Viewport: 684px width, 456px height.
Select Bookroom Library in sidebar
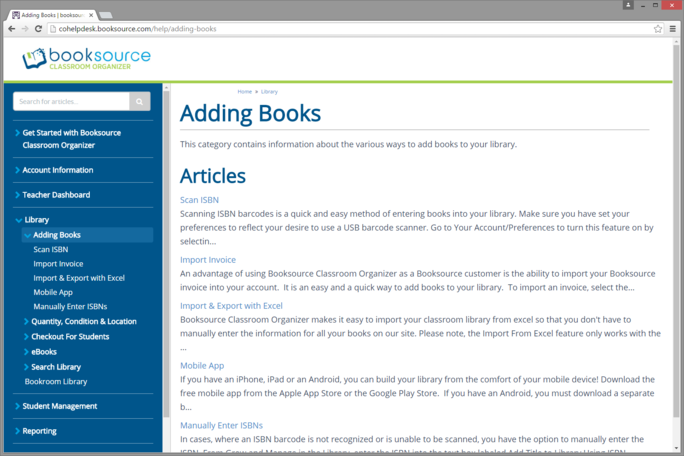(56, 382)
